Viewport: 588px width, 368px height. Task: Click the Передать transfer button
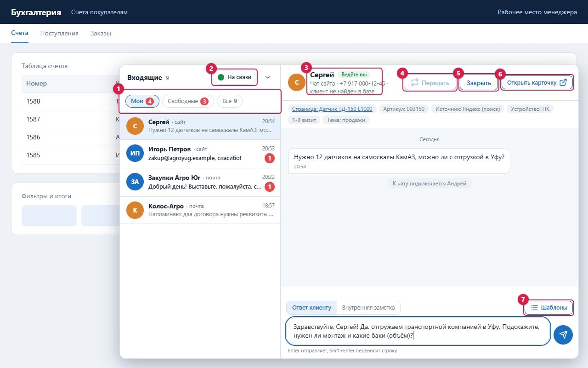click(430, 83)
